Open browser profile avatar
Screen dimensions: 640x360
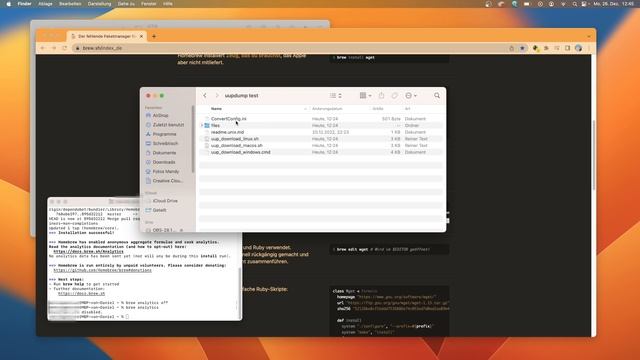point(578,48)
